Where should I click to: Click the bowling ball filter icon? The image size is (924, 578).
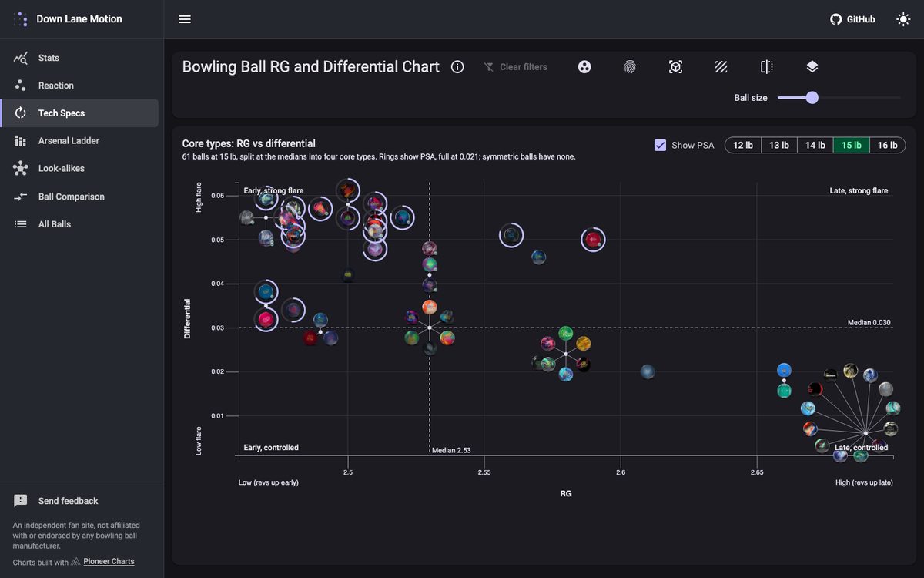click(x=585, y=67)
